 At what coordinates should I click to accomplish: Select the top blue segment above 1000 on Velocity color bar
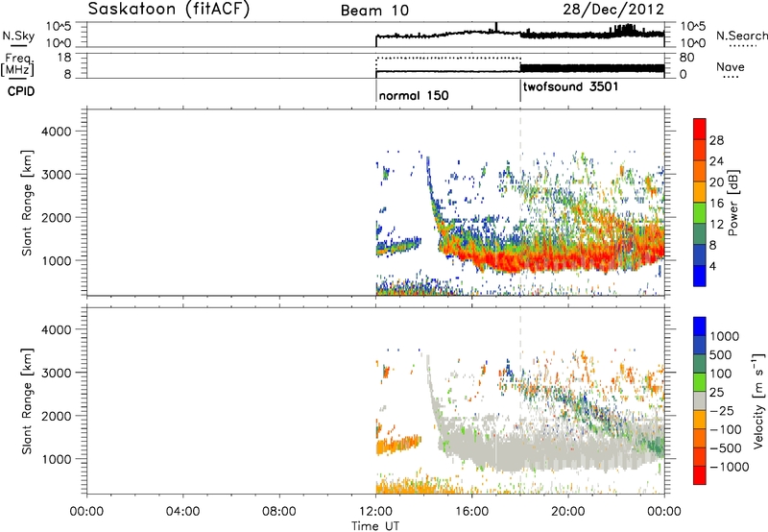pos(700,326)
